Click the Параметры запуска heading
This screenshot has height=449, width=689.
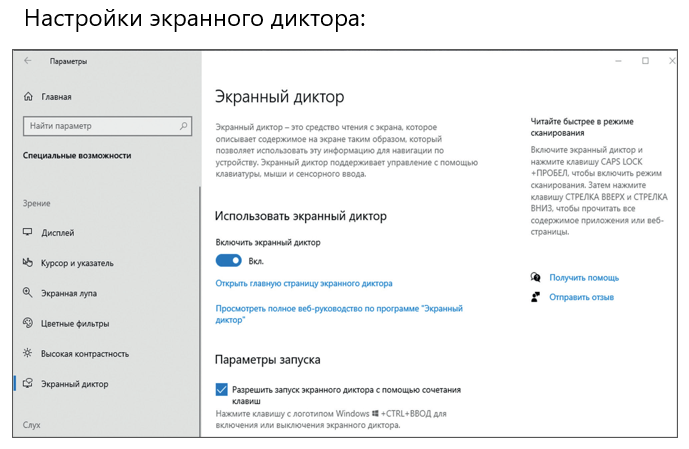pyautogui.click(x=268, y=360)
